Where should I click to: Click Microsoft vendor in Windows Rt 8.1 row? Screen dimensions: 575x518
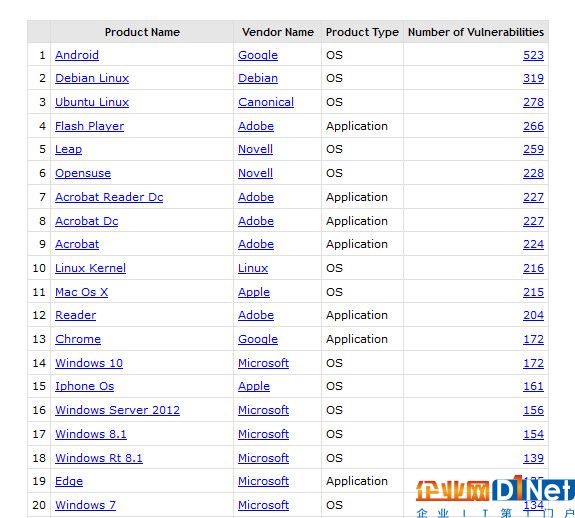(263, 458)
